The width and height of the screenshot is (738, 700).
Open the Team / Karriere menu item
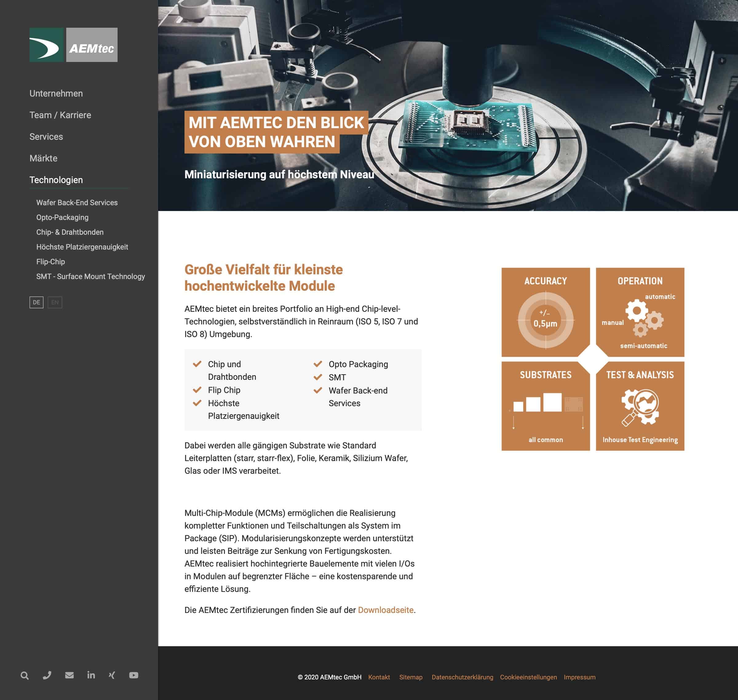click(x=60, y=115)
